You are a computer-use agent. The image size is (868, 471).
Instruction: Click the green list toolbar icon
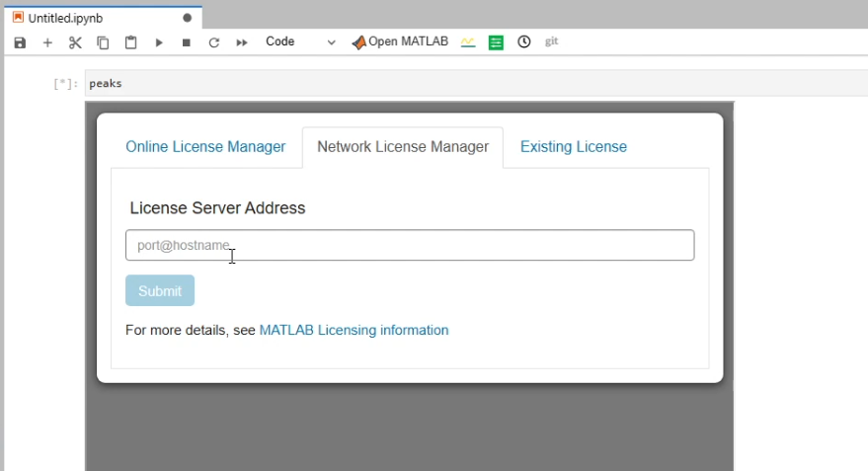coord(496,42)
